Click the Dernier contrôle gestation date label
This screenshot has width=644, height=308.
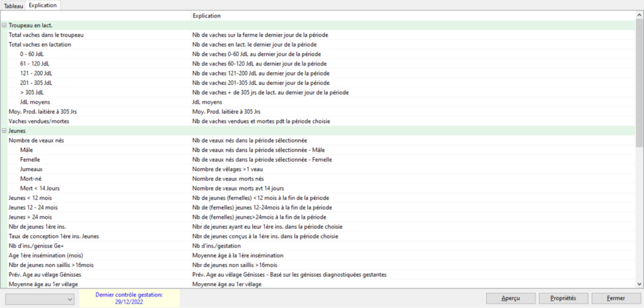[x=129, y=298]
